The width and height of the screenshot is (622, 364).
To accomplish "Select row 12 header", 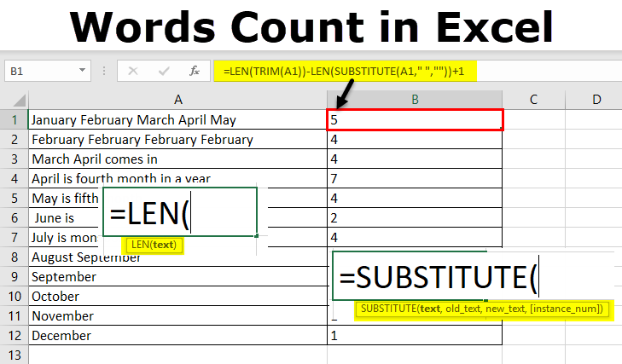I will point(14,336).
